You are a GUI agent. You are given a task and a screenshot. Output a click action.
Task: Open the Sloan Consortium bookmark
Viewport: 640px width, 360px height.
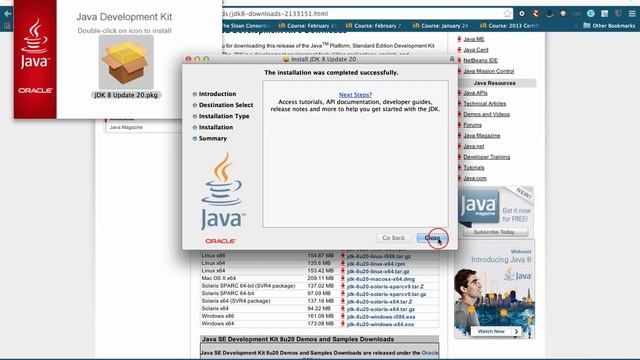pos(246,26)
